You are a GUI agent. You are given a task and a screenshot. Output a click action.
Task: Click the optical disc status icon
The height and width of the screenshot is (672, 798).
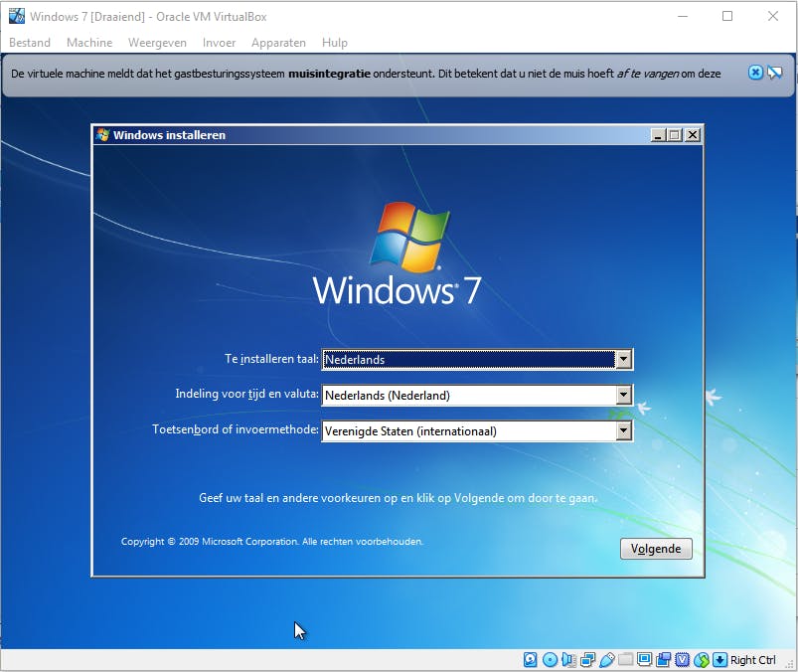coord(550,660)
